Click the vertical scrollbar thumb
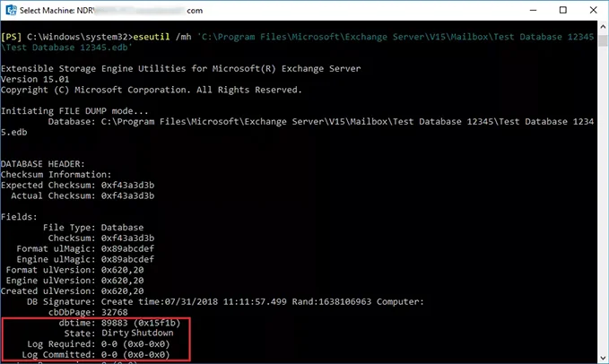The width and height of the screenshot is (609, 364). coord(603,40)
